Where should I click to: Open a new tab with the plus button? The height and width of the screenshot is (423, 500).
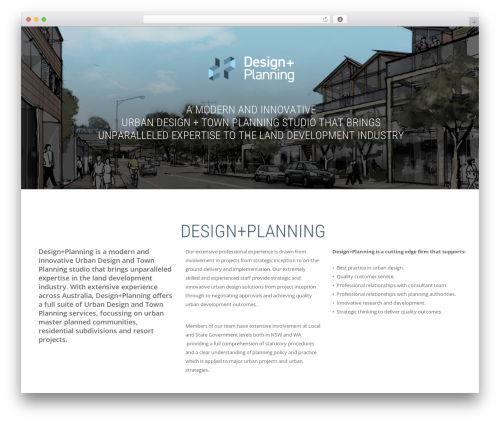(474, 22)
